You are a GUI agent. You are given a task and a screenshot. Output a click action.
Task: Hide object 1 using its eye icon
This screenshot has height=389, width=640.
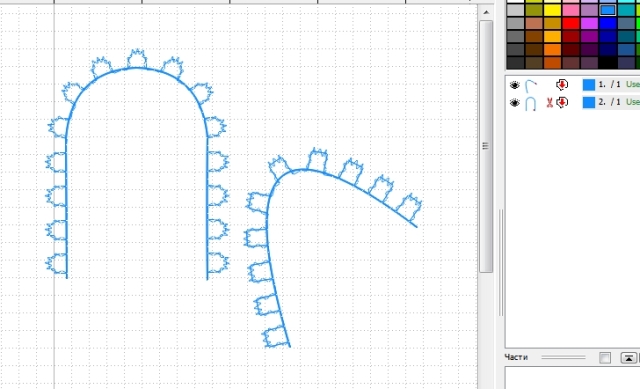[514, 85]
